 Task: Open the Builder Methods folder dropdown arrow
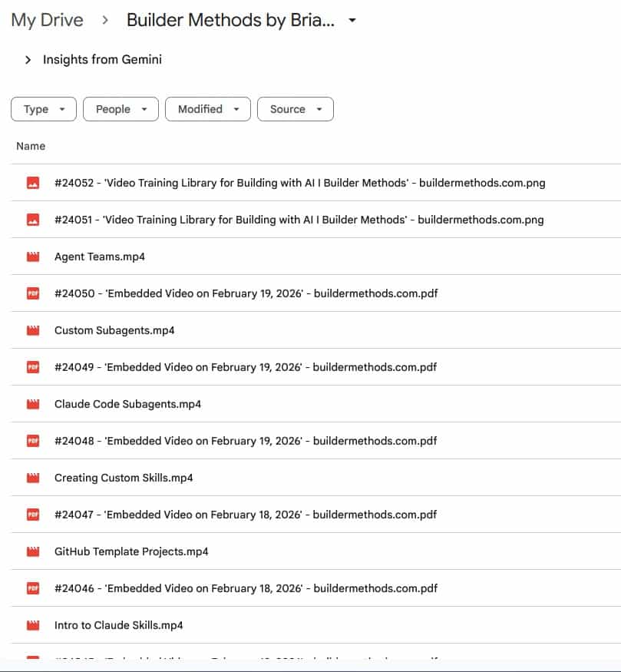tap(352, 21)
